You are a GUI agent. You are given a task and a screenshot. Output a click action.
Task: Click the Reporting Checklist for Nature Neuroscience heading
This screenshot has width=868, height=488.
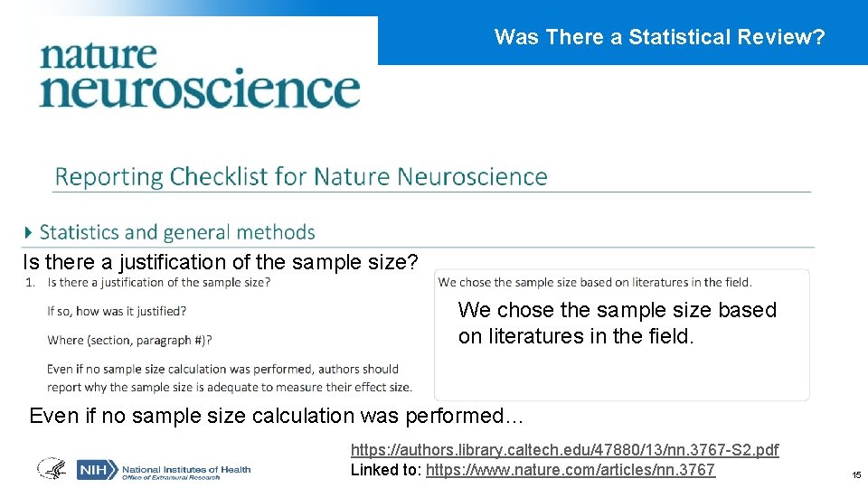(300, 177)
